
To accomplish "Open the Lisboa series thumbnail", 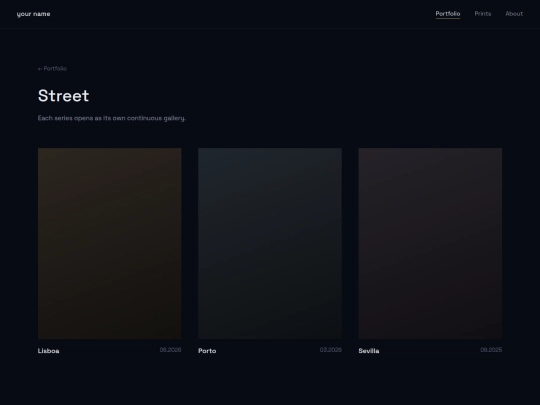I will click(110, 243).
